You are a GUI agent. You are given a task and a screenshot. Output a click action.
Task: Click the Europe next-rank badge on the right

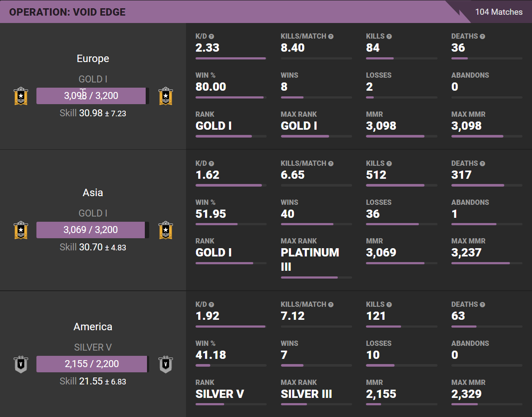point(166,96)
